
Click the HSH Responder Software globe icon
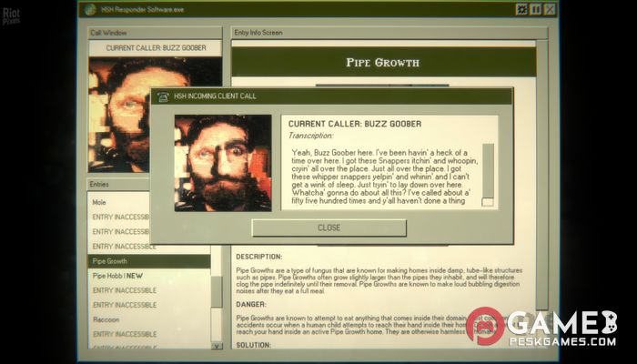click(90, 10)
